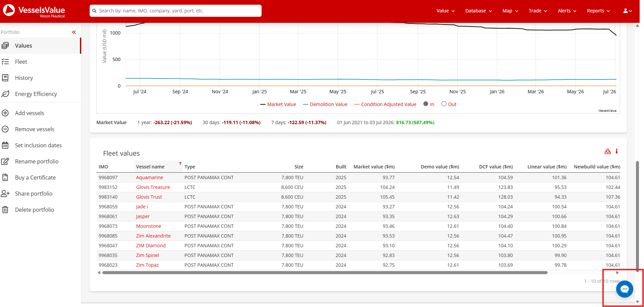Expand the Value dropdown menu
Image resolution: width=644 pixels, height=307 pixels.
446,11
